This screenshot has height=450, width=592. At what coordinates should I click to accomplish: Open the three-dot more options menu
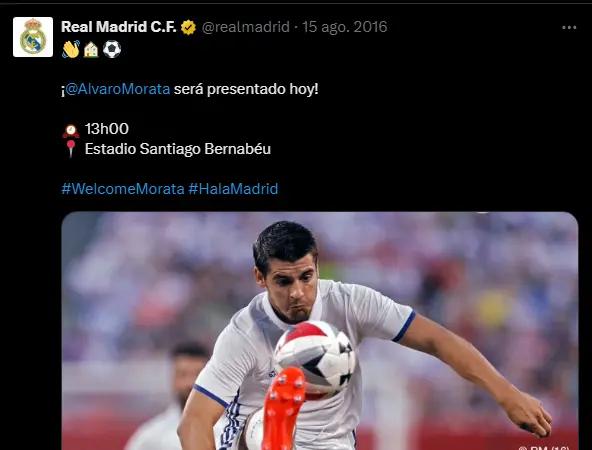pos(569,28)
